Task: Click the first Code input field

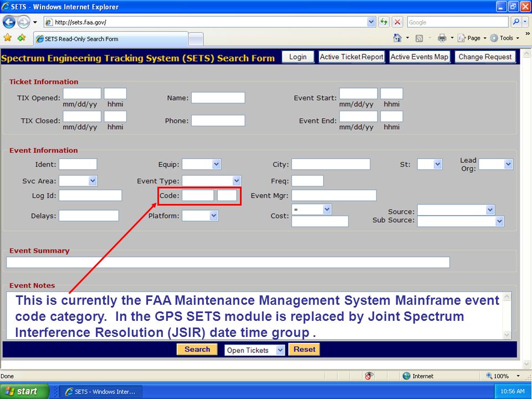Action: (198, 196)
